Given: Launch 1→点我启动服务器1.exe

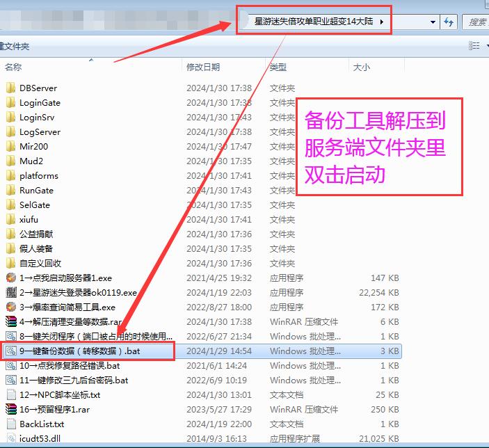Looking at the screenshot, I should click(x=65, y=278).
